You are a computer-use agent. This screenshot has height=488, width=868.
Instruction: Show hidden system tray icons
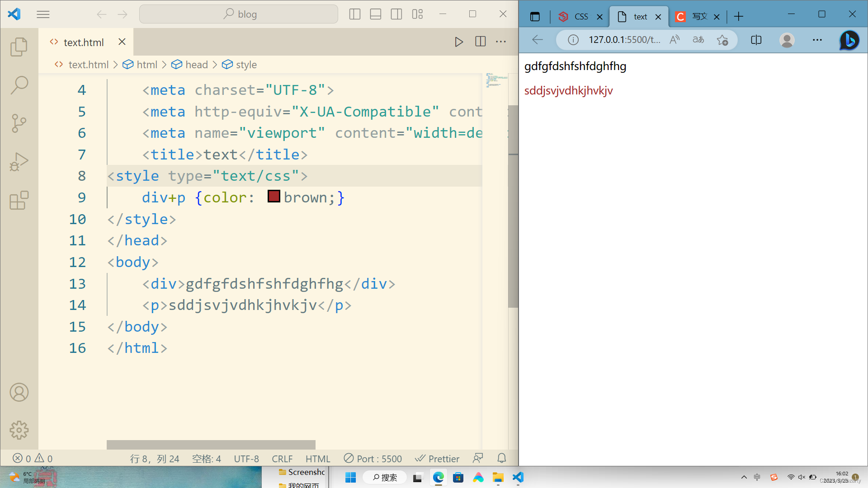[x=744, y=477]
